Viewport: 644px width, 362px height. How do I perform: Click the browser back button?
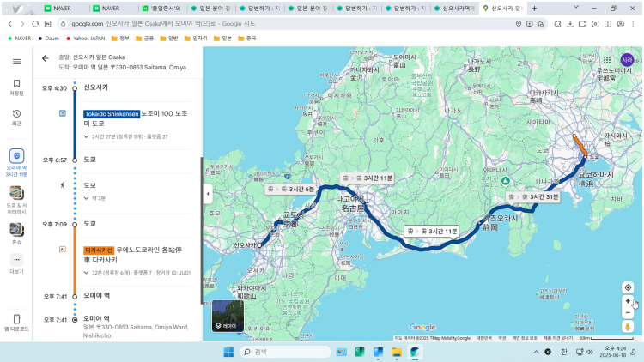10,24
